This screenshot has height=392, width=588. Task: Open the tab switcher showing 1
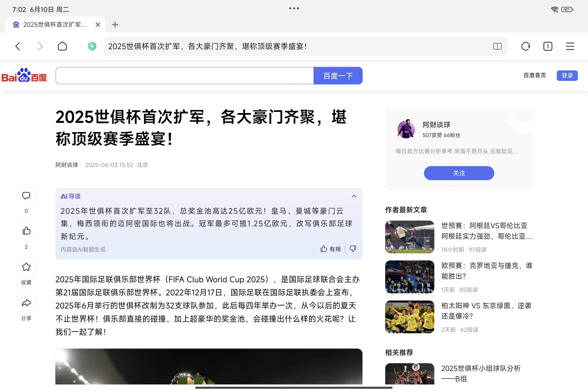[x=547, y=46]
